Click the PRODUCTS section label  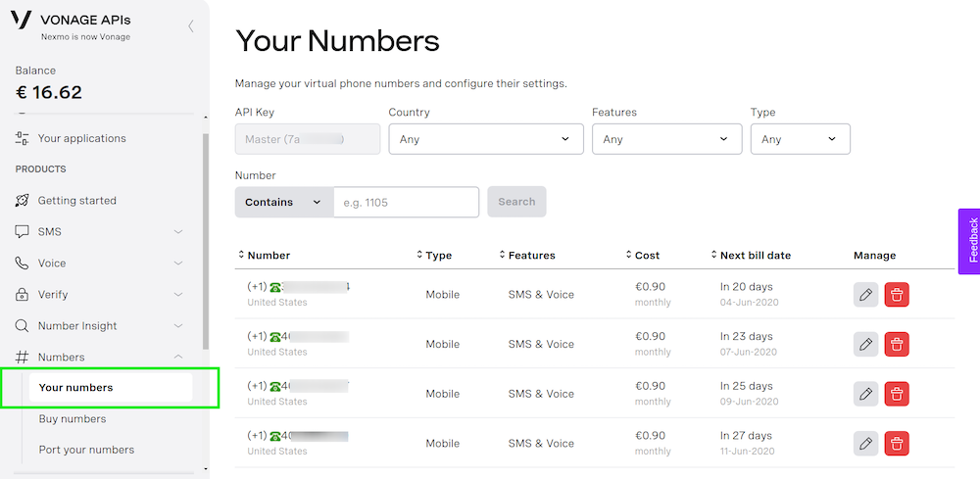pyautogui.click(x=40, y=169)
